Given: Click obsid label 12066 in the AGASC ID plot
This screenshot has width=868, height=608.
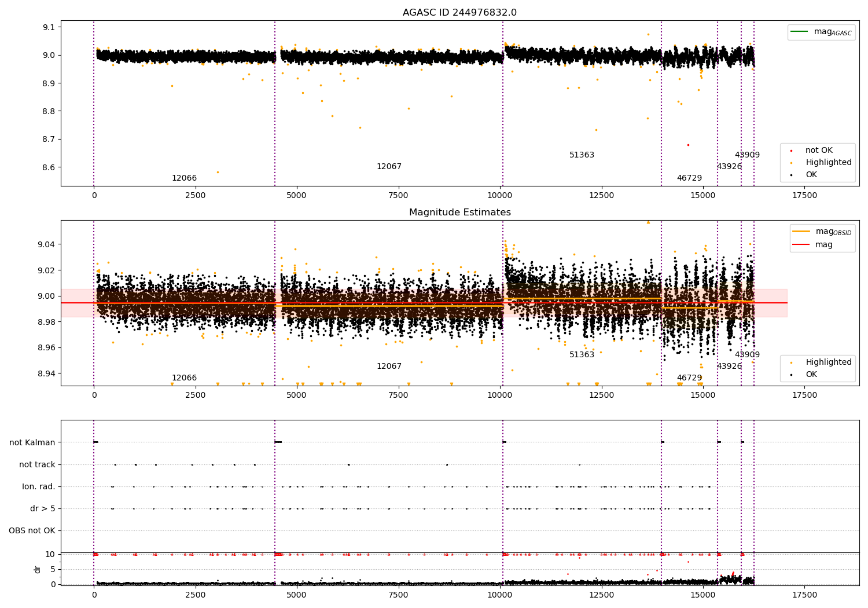Looking at the screenshot, I should (x=184, y=178).
